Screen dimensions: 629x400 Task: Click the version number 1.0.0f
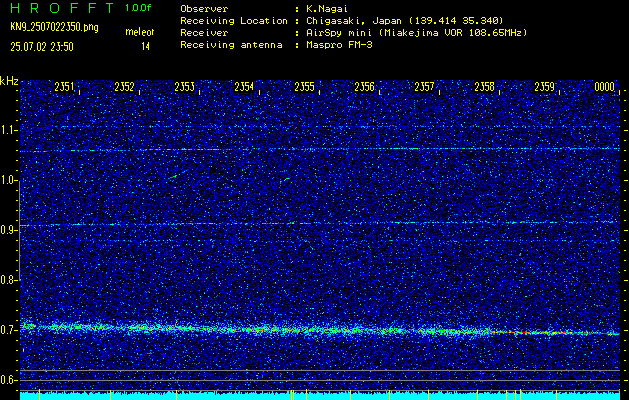(x=138, y=8)
